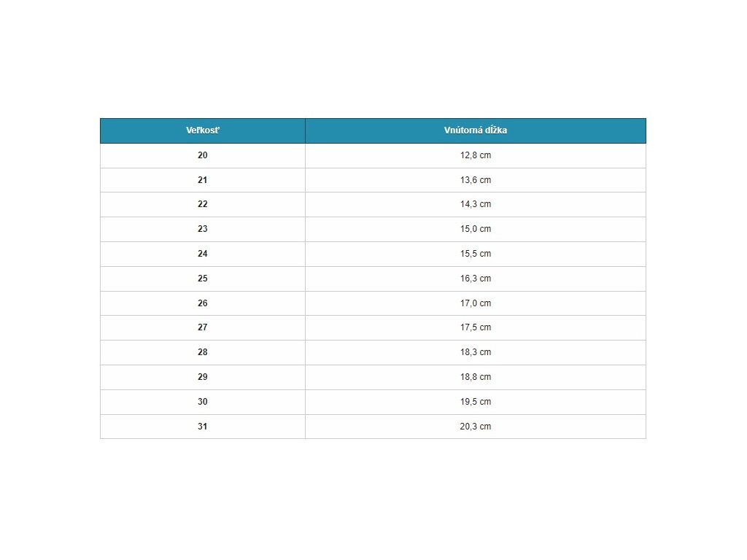Click the 19,5 cm length value
The width and height of the screenshot is (747, 560).
coord(476,402)
